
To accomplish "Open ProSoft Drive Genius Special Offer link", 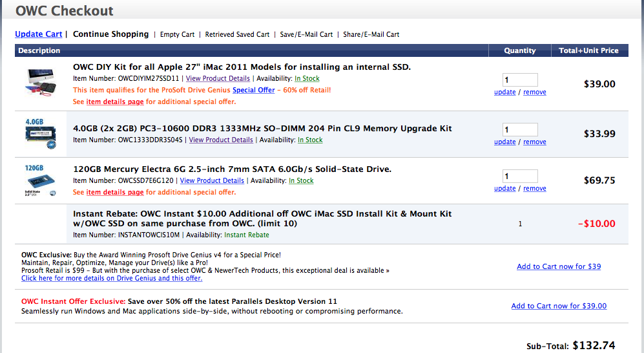I will coord(253,90).
